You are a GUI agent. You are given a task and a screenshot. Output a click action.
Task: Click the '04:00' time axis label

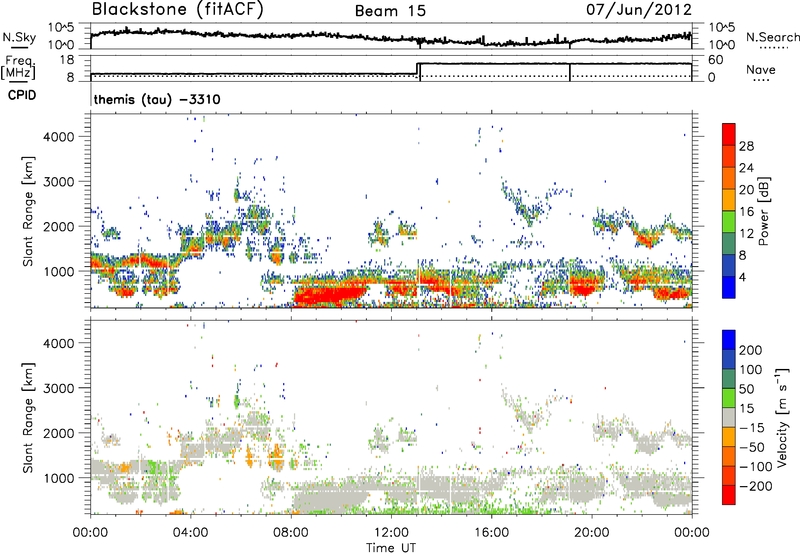(190, 533)
